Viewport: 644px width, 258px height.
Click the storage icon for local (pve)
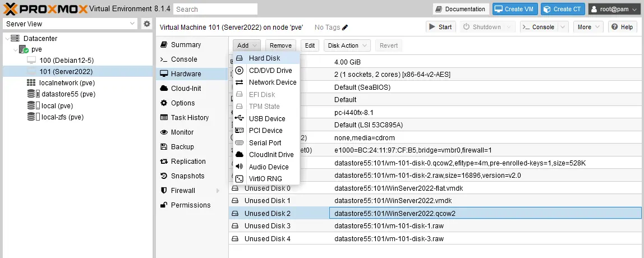pyautogui.click(x=34, y=105)
